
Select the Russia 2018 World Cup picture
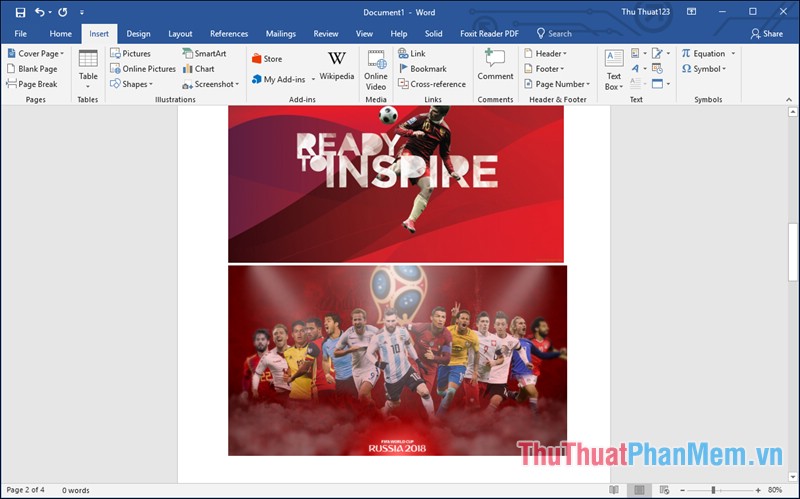click(397, 360)
